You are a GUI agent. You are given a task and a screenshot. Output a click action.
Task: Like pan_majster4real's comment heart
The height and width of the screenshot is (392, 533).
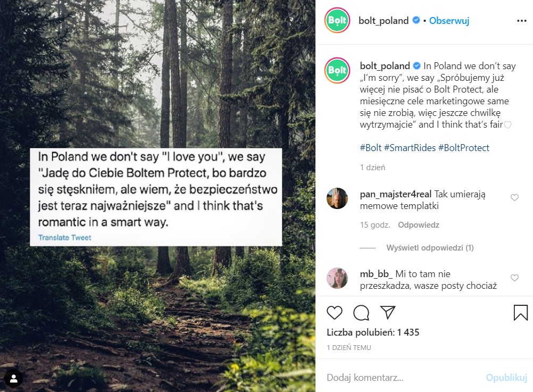tap(514, 198)
